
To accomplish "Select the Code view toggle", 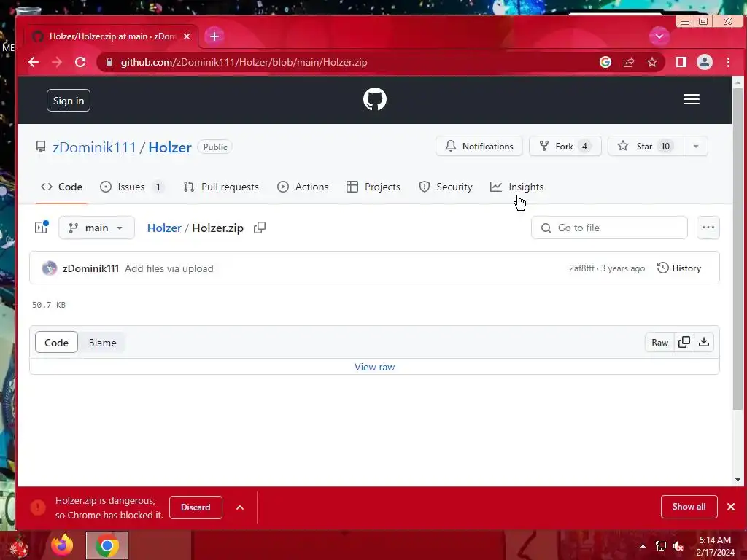I will click(x=56, y=343).
